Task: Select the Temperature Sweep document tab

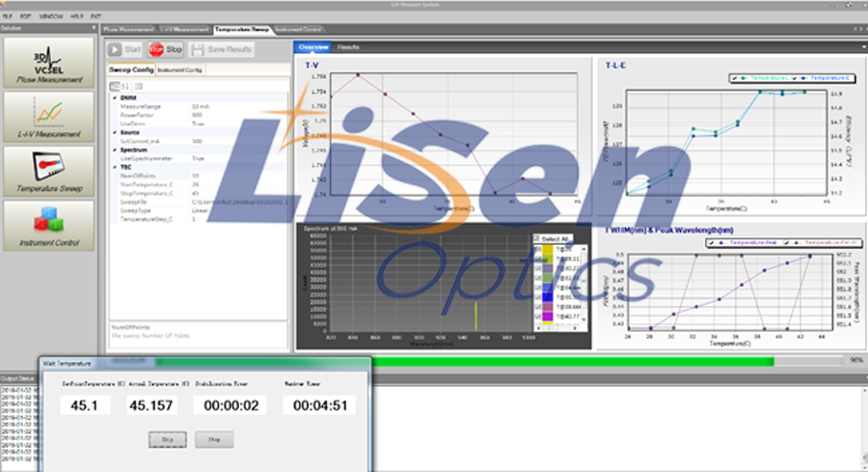Action: 242,29
